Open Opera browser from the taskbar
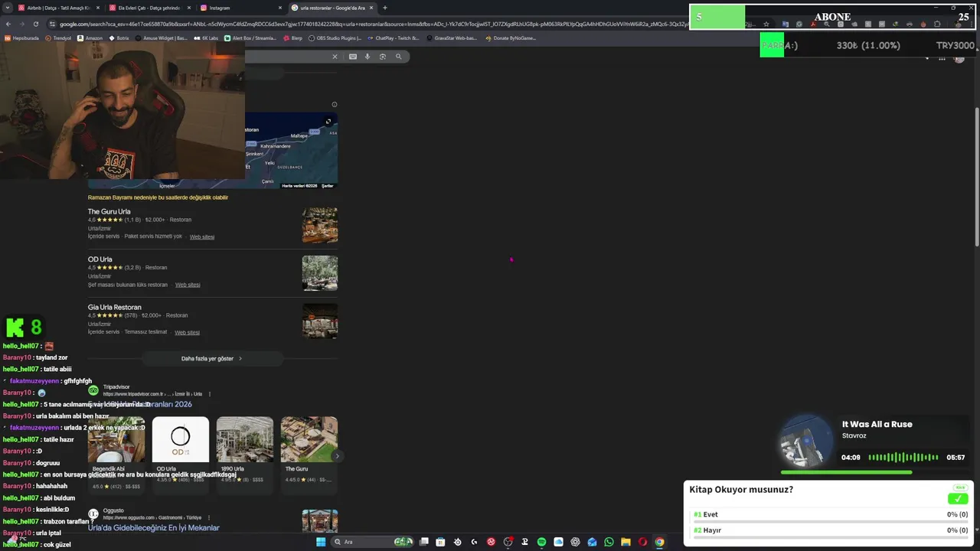Image resolution: width=980 pixels, height=551 pixels. pos(642,542)
